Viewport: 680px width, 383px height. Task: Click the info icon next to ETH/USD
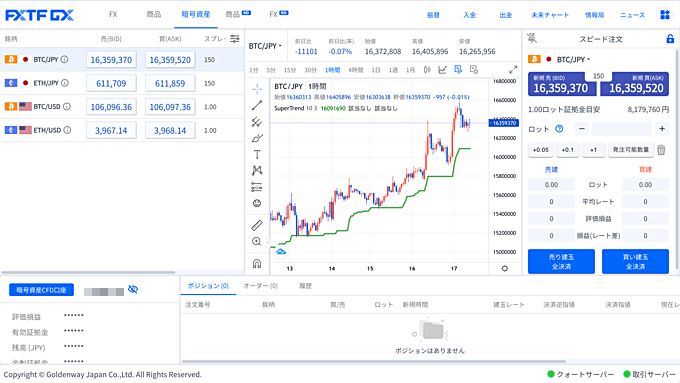click(x=67, y=130)
